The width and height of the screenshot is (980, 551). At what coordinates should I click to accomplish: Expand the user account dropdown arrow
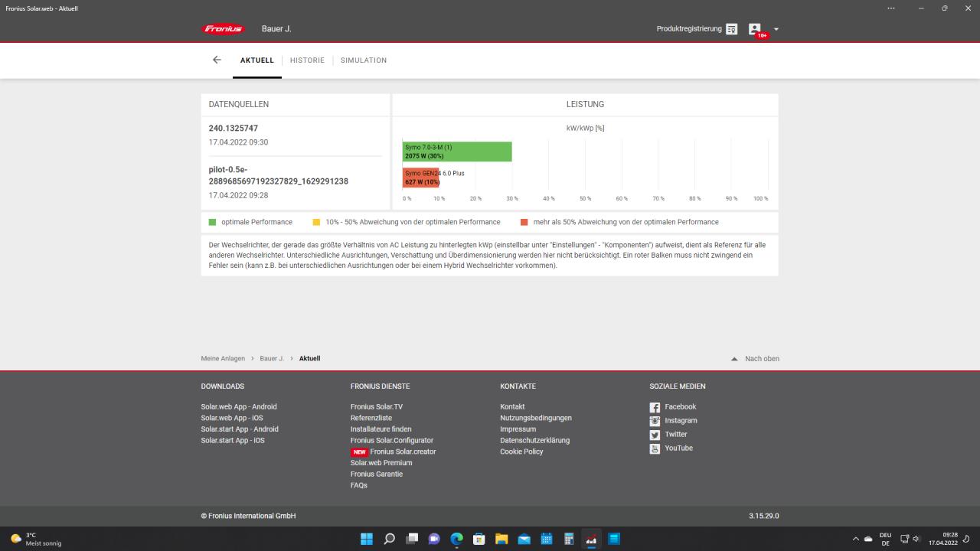(x=776, y=29)
